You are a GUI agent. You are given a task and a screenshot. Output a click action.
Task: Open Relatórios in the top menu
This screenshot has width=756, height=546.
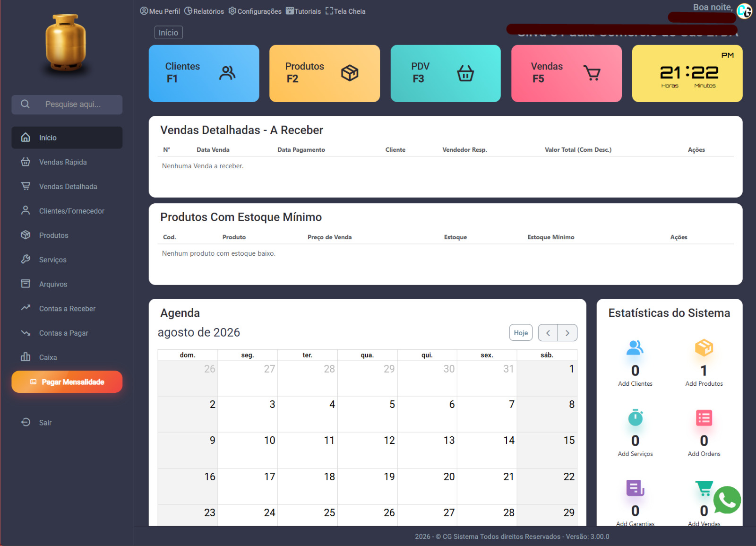(x=204, y=11)
